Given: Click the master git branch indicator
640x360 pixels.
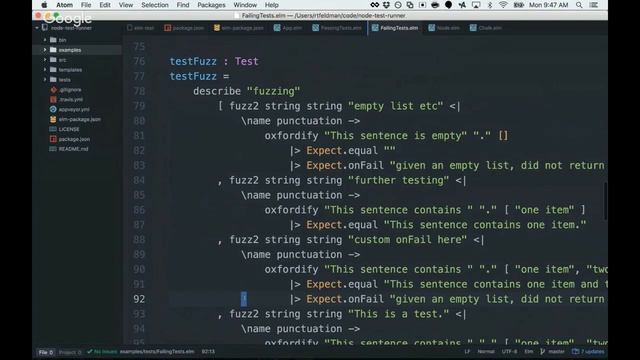Looking at the screenshot, I should pos(553,351).
